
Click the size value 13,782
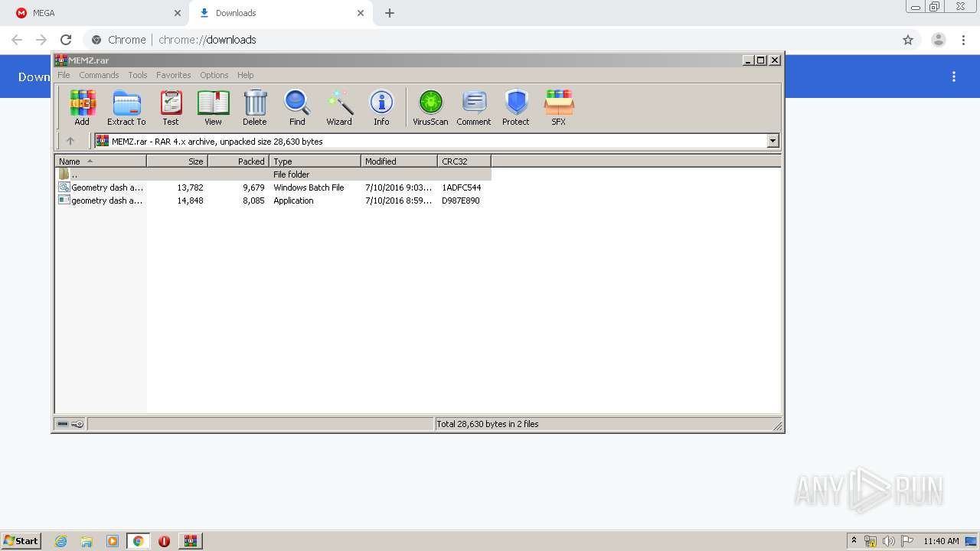190,187
